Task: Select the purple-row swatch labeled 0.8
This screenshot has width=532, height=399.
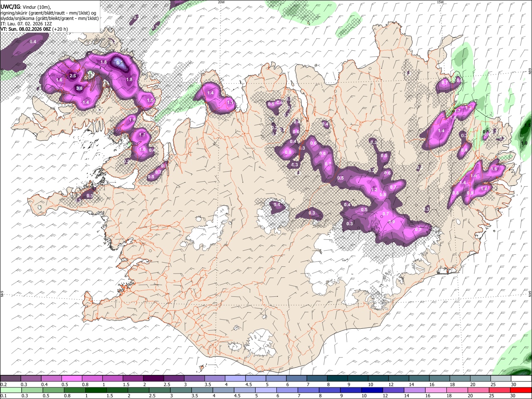Action: click(x=92, y=379)
